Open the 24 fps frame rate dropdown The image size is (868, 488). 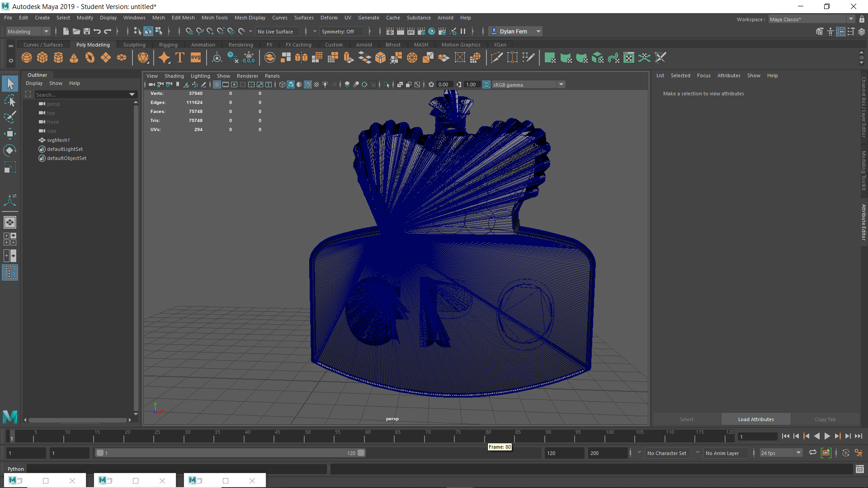tap(798, 453)
